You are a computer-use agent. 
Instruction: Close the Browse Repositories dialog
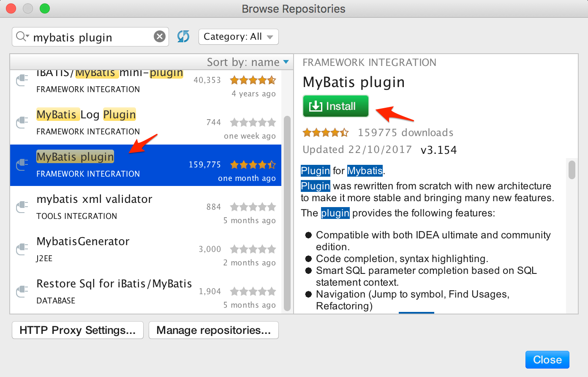click(x=547, y=360)
